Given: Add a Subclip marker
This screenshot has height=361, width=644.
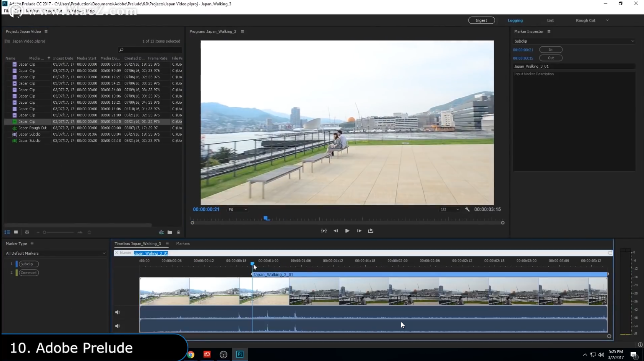Looking at the screenshot, I should click(29, 264).
